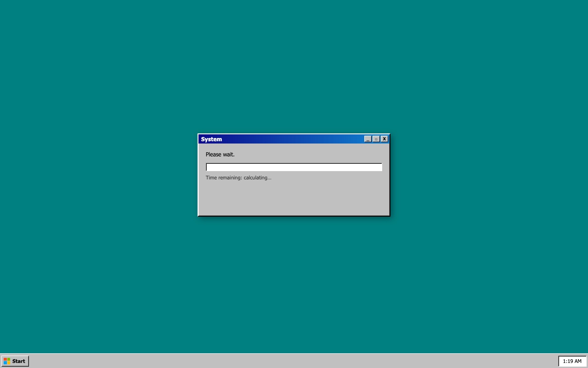Screen dimensions: 588x368
Task: Click the Windows logo on Start button
Action: click(7, 361)
